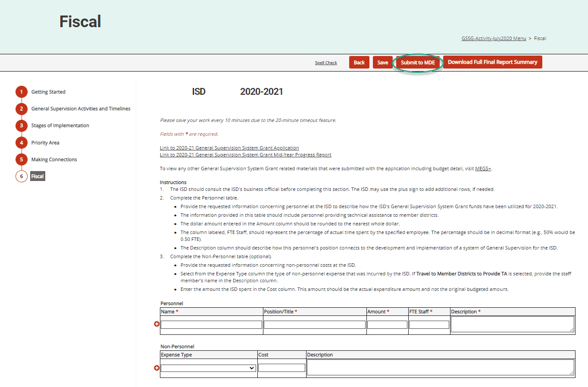Open the Fiscal section label

pos(38,176)
